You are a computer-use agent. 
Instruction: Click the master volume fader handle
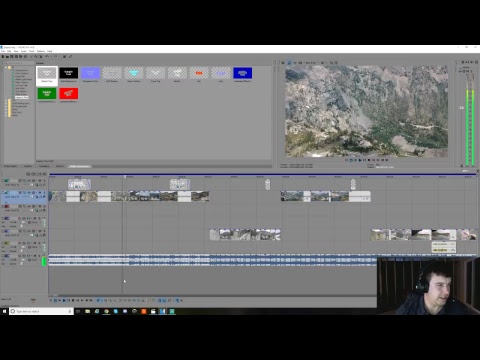click(462, 108)
